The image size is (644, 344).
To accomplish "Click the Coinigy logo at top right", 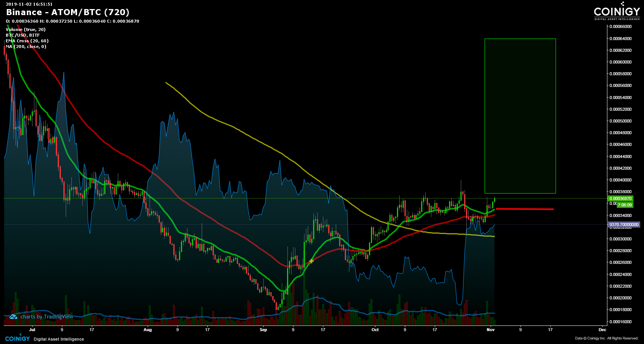I will tap(617, 11).
